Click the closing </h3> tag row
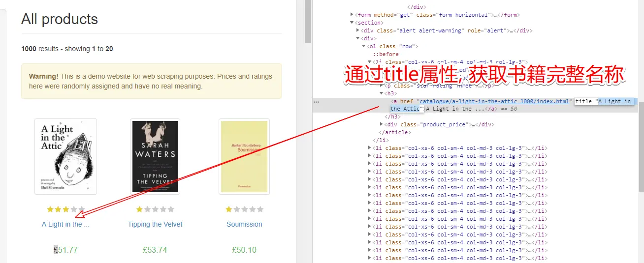The image size is (644, 263). (x=393, y=117)
